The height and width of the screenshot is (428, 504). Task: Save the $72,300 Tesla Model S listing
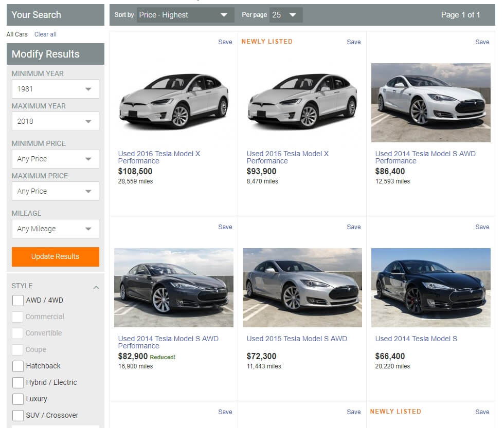(x=354, y=227)
